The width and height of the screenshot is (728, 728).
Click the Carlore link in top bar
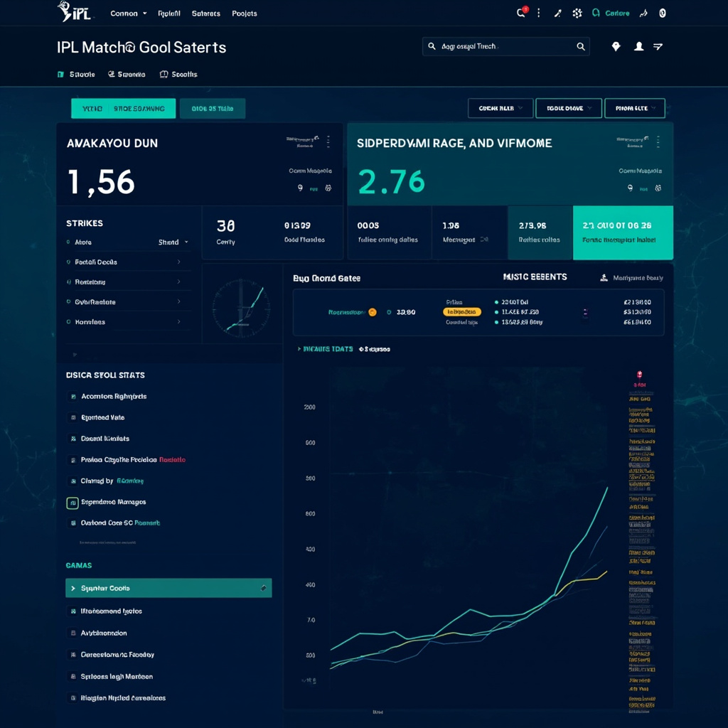point(617,14)
